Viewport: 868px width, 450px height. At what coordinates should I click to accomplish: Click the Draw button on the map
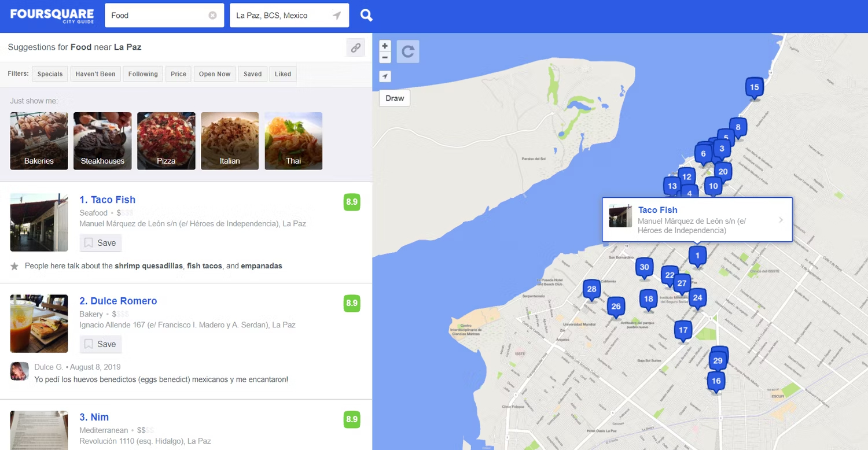394,98
